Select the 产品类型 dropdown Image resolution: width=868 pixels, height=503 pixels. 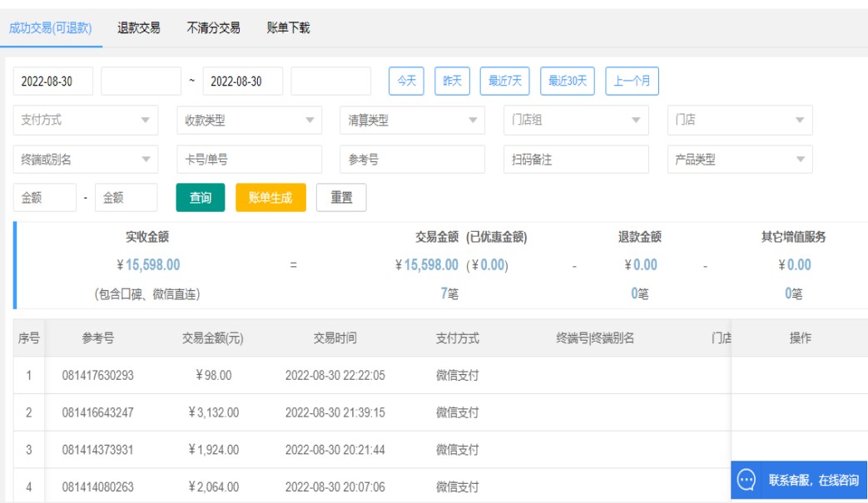point(739,159)
